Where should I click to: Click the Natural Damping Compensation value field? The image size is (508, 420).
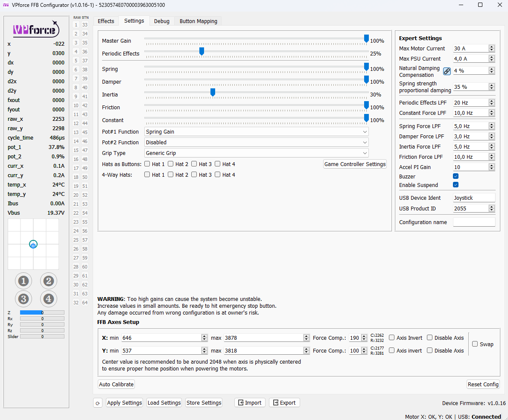click(x=471, y=70)
